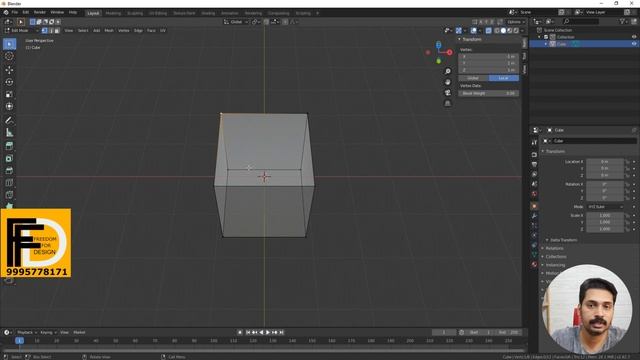640x360 pixels.
Task: Select the Knife tool
Action: tap(9, 195)
